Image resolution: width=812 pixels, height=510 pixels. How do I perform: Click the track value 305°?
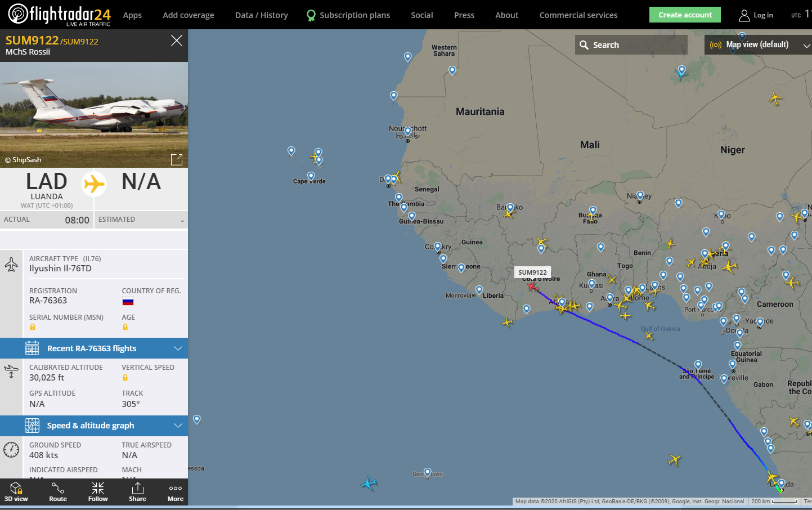click(x=131, y=404)
